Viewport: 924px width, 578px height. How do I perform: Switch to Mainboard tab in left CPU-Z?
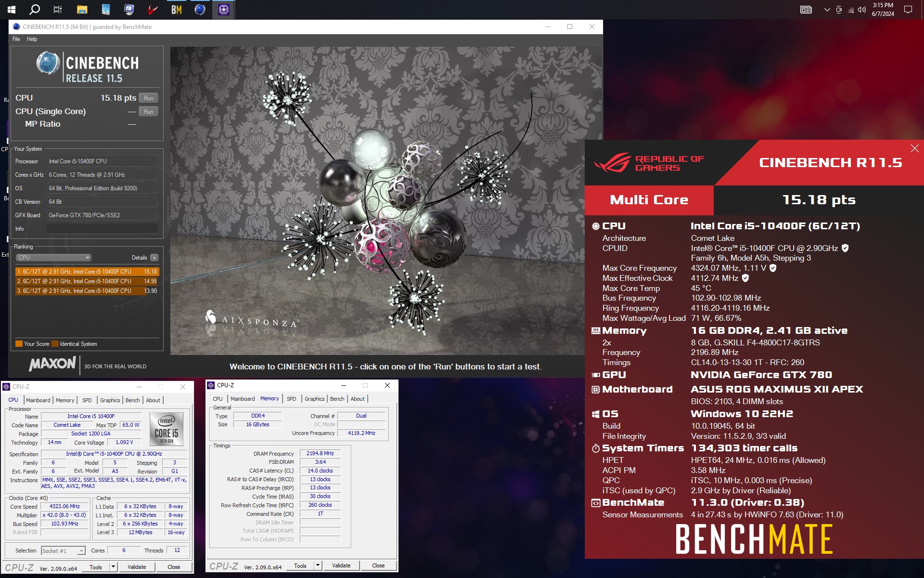tap(38, 400)
